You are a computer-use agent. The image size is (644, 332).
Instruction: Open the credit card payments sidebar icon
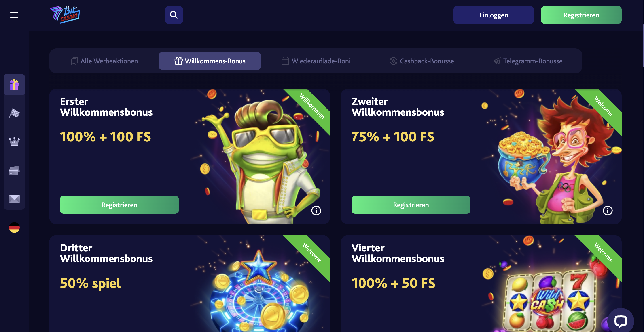point(14,171)
